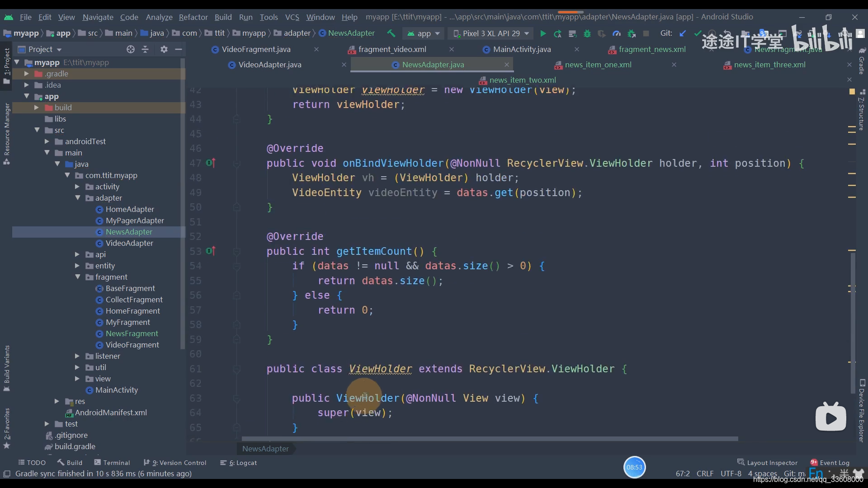This screenshot has height=488, width=868.
Task: Open the VCS menu
Action: pos(292,17)
